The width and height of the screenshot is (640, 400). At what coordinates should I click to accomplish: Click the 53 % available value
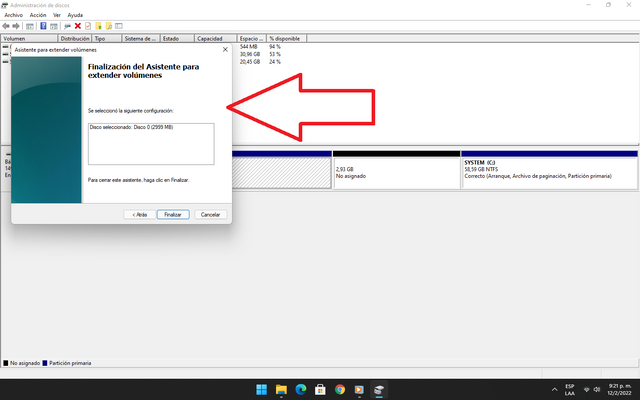click(275, 54)
